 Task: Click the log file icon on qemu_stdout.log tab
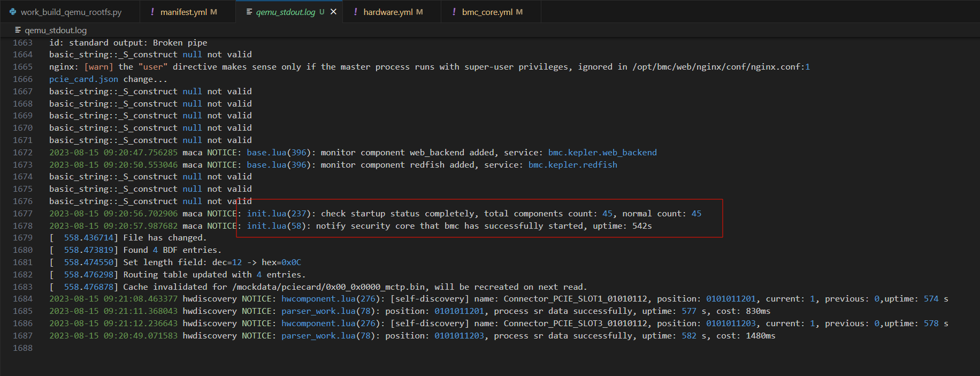(x=249, y=12)
